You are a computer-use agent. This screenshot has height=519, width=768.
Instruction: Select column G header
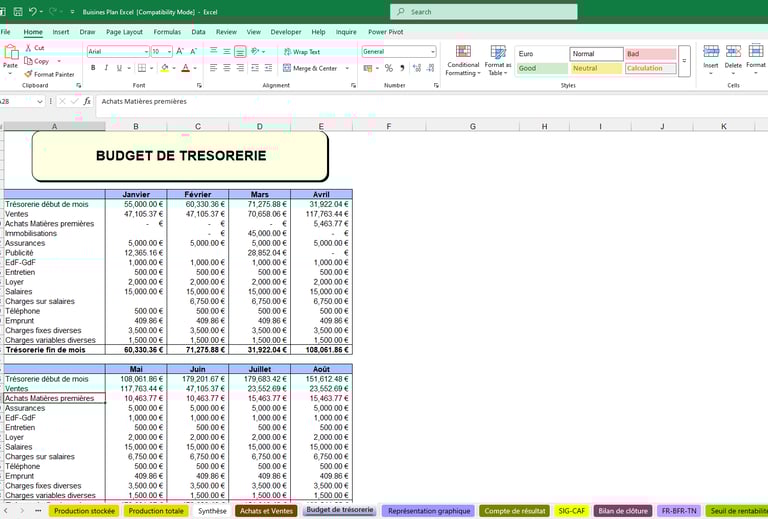[x=473, y=126]
